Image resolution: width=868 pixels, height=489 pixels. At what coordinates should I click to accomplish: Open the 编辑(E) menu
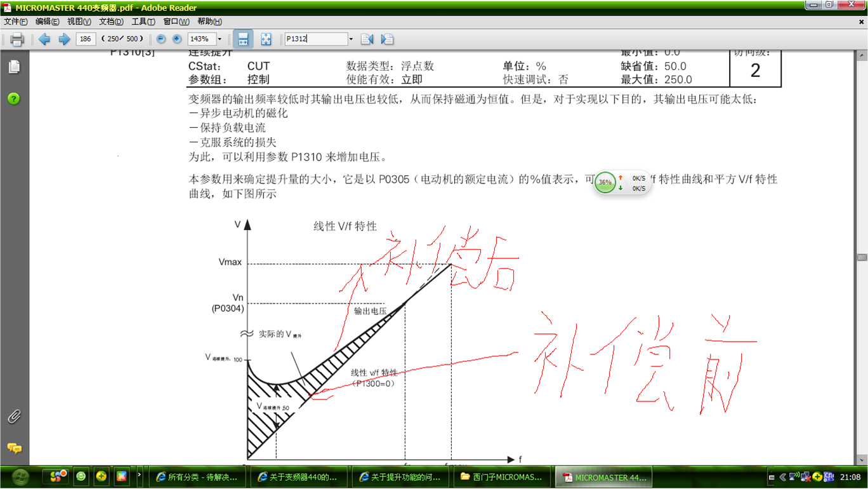click(x=47, y=22)
